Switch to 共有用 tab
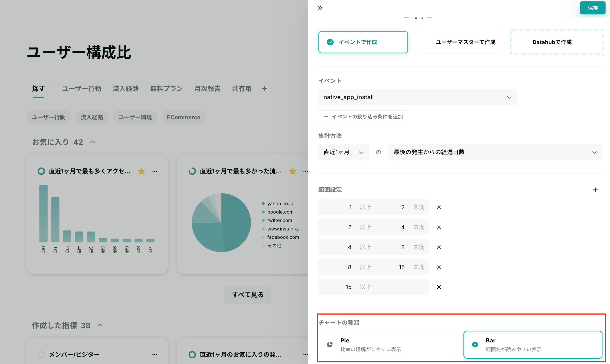The height and width of the screenshot is (364, 610). [x=242, y=89]
